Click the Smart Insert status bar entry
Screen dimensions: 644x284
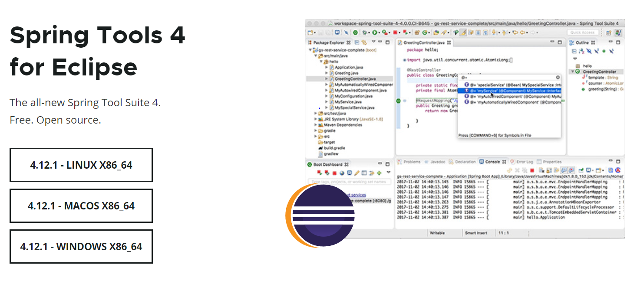pyautogui.click(x=476, y=233)
